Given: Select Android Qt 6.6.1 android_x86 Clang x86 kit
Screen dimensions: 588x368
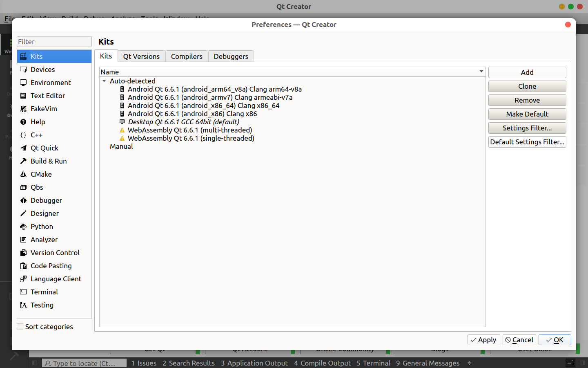Looking at the screenshot, I should click(192, 114).
